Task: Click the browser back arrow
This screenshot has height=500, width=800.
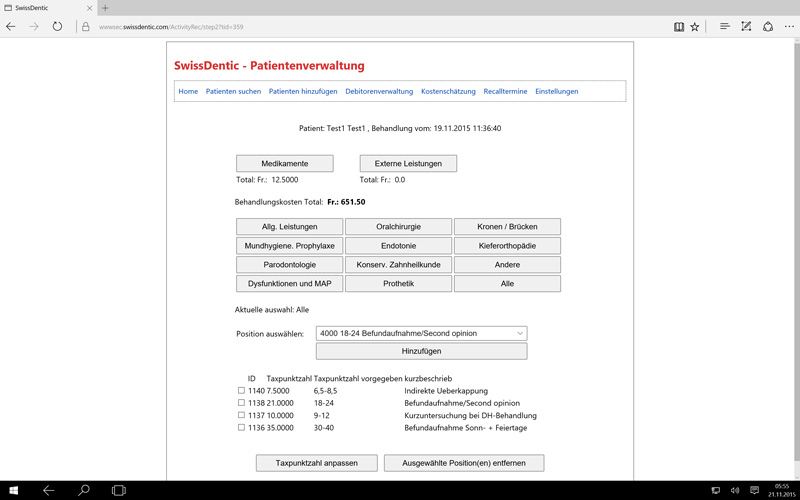Action: click(11, 27)
